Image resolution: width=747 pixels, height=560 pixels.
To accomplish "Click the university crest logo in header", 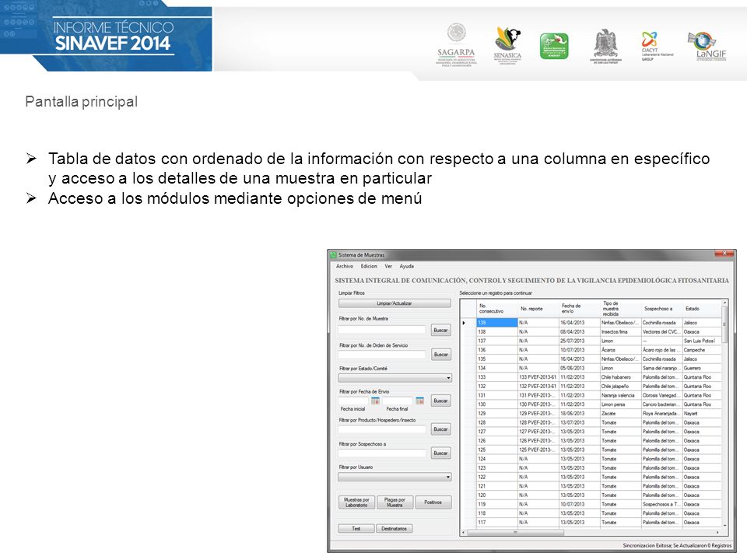I will click(x=605, y=46).
